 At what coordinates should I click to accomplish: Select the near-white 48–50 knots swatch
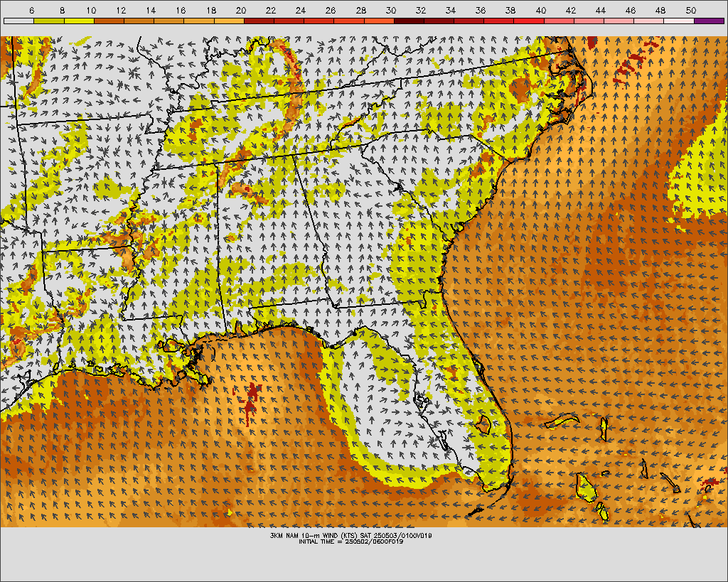pos(679,21)
